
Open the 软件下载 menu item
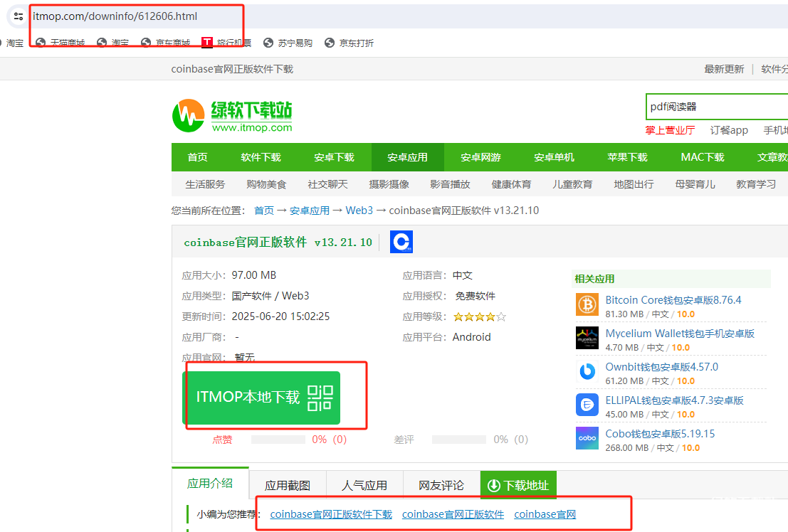click(261, 157)
